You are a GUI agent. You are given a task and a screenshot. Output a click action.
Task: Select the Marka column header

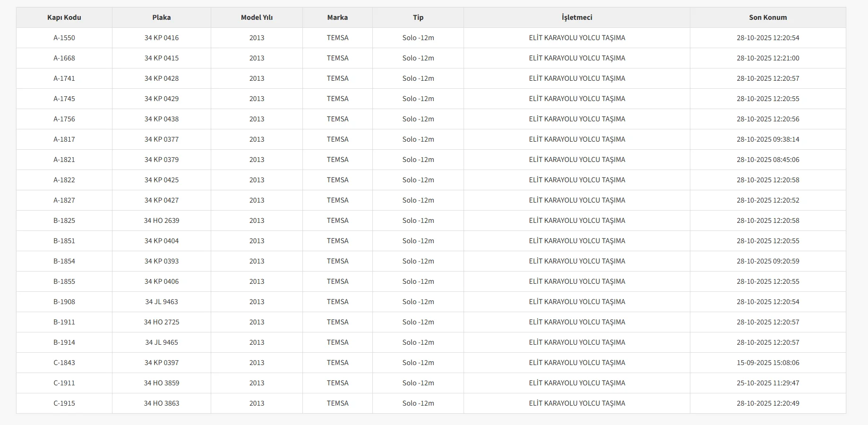coord(337,17)
